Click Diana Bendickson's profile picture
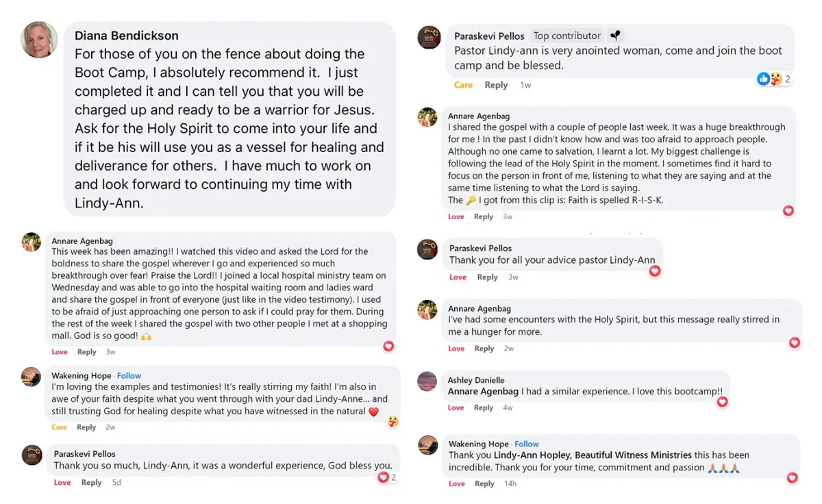Viewport: 822px width, 504px height. click(39, 39)
